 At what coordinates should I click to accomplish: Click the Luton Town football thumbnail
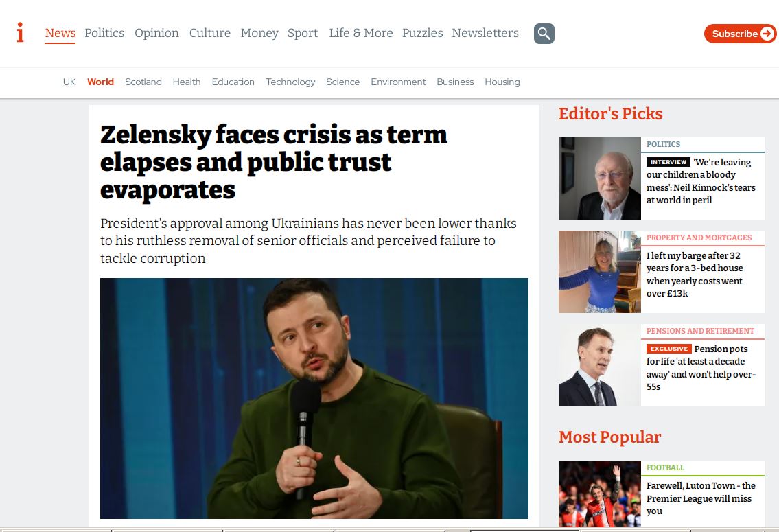click(x=600, y=494)
